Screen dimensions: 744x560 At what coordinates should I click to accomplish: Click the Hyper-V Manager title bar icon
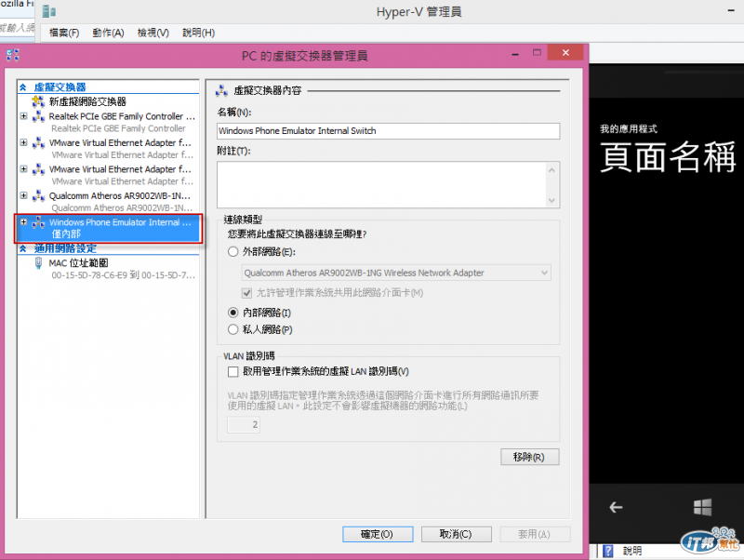click(49, 11)
